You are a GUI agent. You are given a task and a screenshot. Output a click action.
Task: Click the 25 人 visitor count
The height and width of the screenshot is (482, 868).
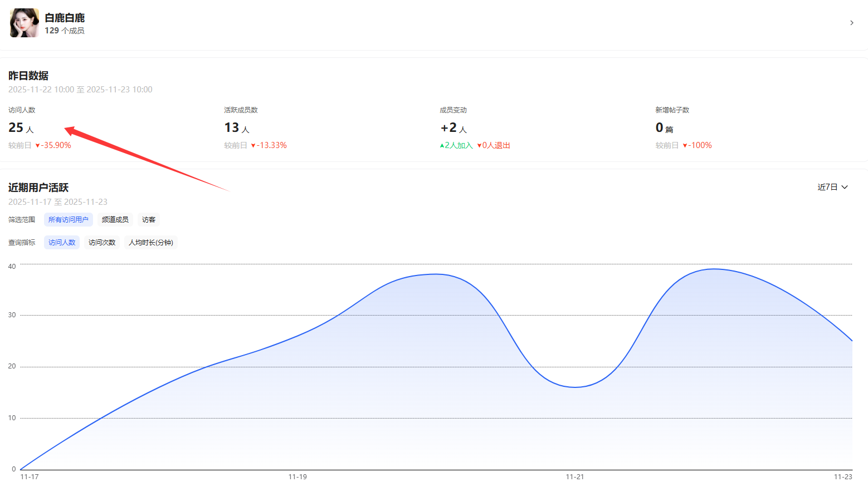21,128
